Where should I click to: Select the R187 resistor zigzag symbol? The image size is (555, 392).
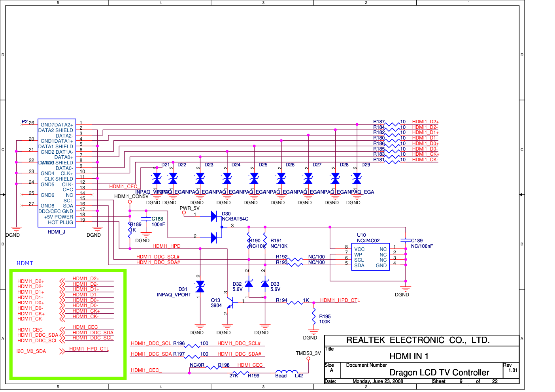click(392, 124)
